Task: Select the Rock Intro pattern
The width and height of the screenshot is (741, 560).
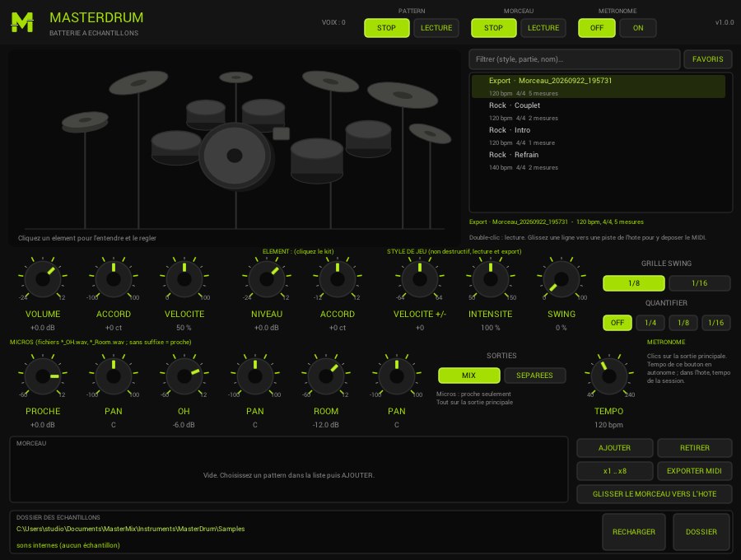Action: [x=599, y=136]
